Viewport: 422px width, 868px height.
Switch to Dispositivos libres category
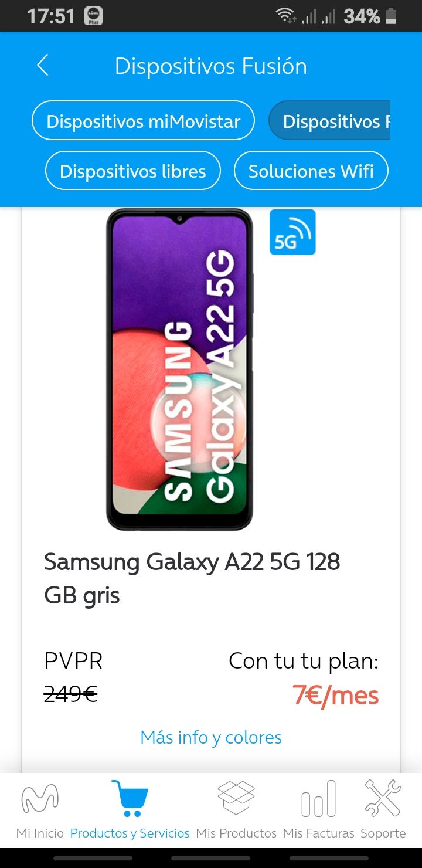[x=133, y=171]
